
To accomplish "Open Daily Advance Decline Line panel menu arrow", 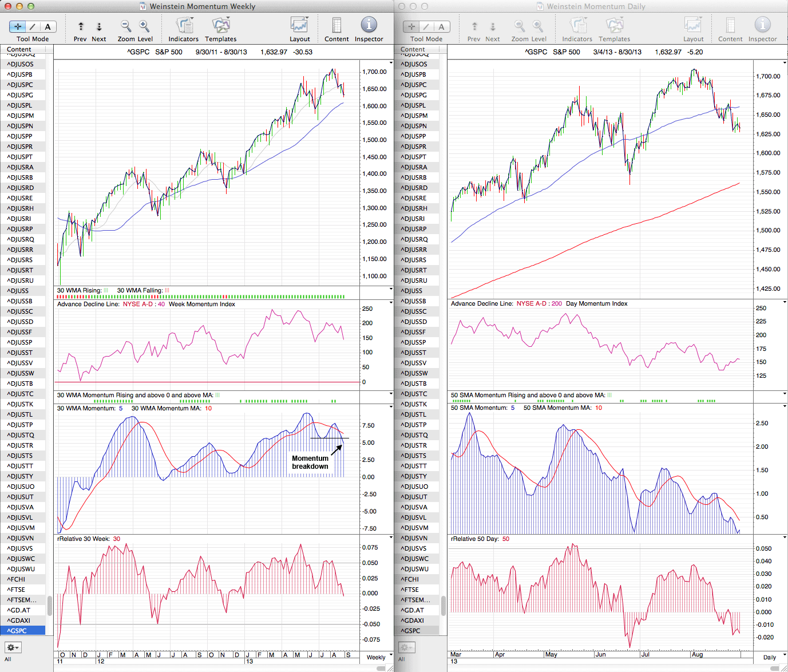I will [785, 302].
